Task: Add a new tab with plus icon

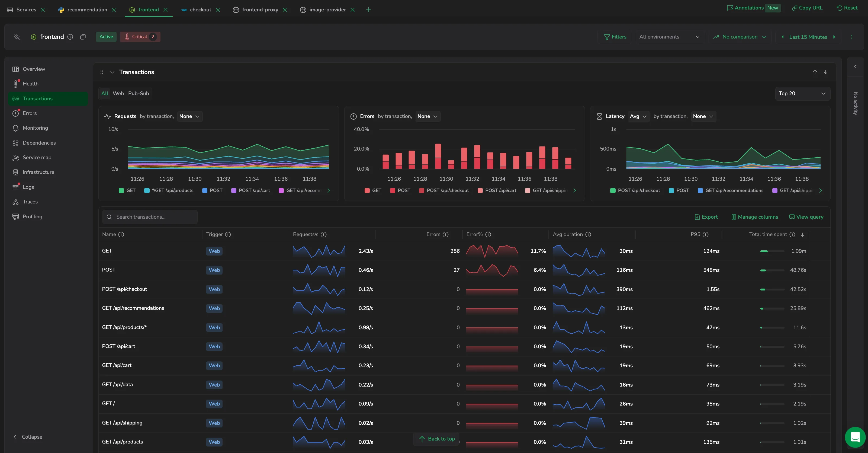Action: click(x=368, y=10)
